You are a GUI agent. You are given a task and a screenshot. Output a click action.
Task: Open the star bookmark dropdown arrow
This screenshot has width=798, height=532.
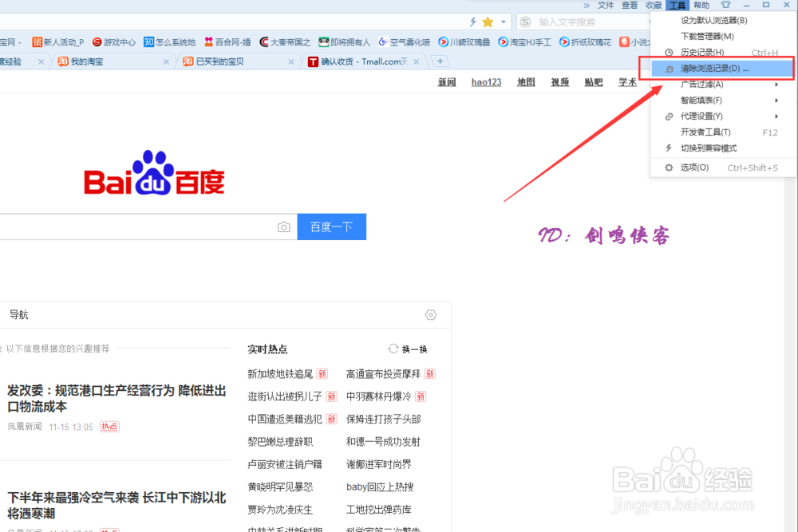(504, 22)
